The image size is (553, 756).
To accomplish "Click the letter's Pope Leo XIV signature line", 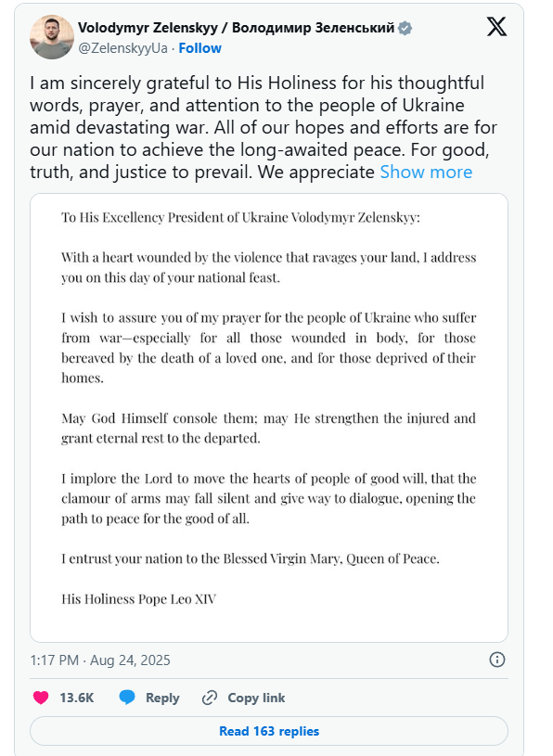I will [x=139, y=599].
